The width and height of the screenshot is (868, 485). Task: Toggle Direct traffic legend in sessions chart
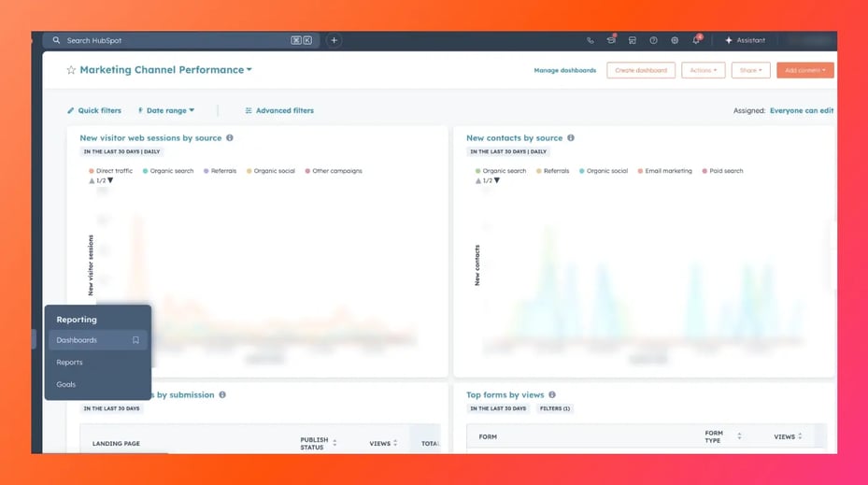[x=110, y=171]
